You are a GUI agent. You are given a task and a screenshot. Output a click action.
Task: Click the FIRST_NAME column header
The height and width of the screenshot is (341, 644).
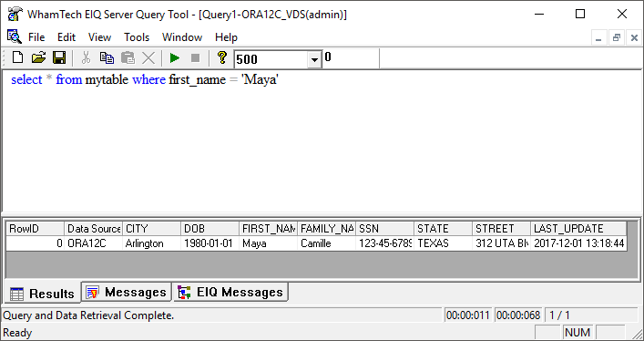click(268, 229)
